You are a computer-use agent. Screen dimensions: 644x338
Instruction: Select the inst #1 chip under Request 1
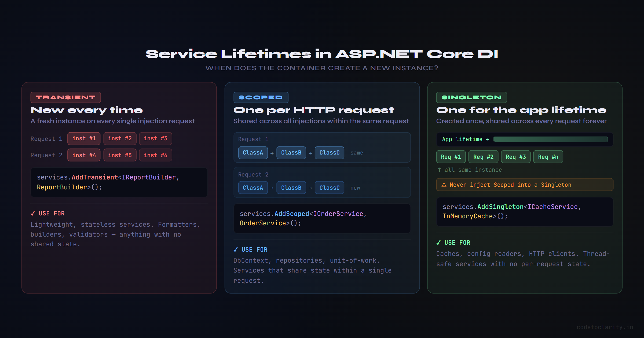click(84, 138)
